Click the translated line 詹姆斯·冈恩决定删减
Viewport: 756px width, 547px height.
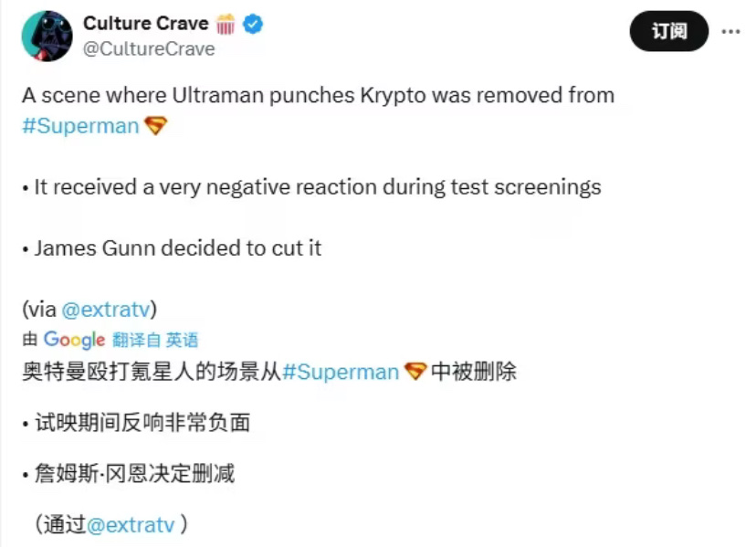tap(129, 474)
